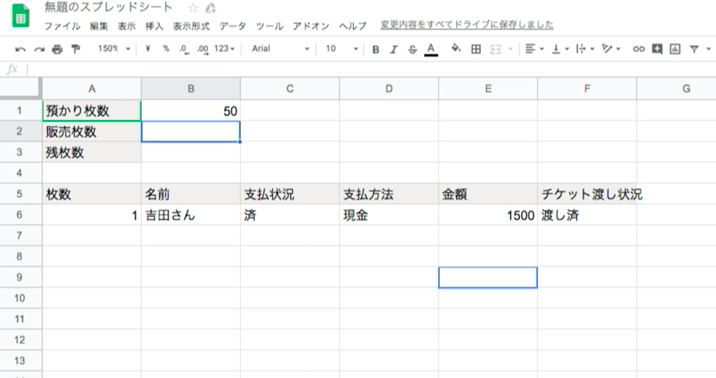Select column G header
716x378 pixels.
pos(676,89)
